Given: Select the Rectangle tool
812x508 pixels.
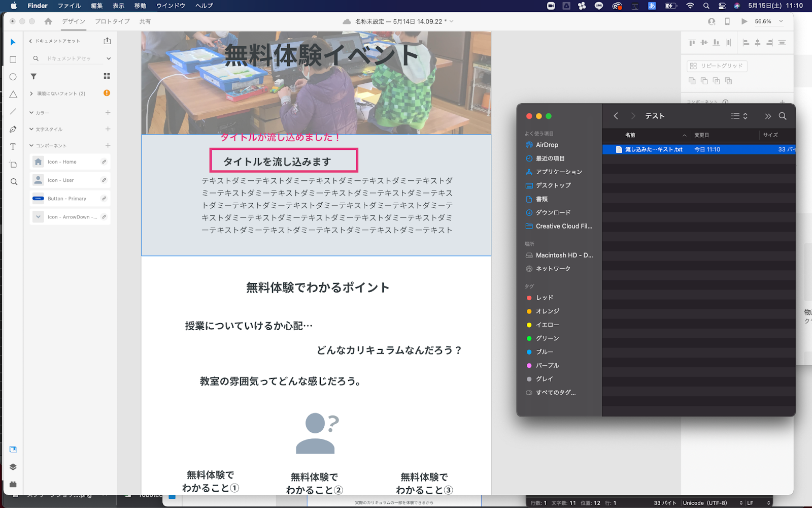Looking at the screenshot, I should point(13,59).
